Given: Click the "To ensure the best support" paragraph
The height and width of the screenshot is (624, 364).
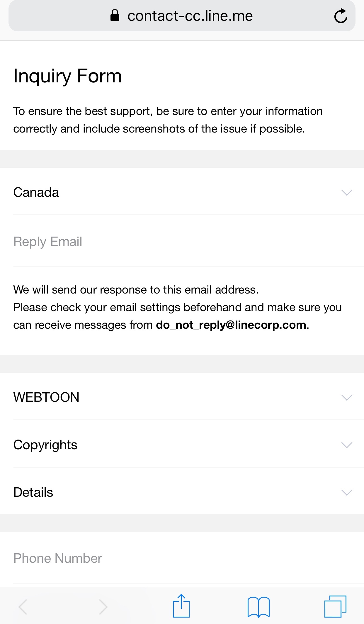Looking at the screenshot, I should point(168,120).
